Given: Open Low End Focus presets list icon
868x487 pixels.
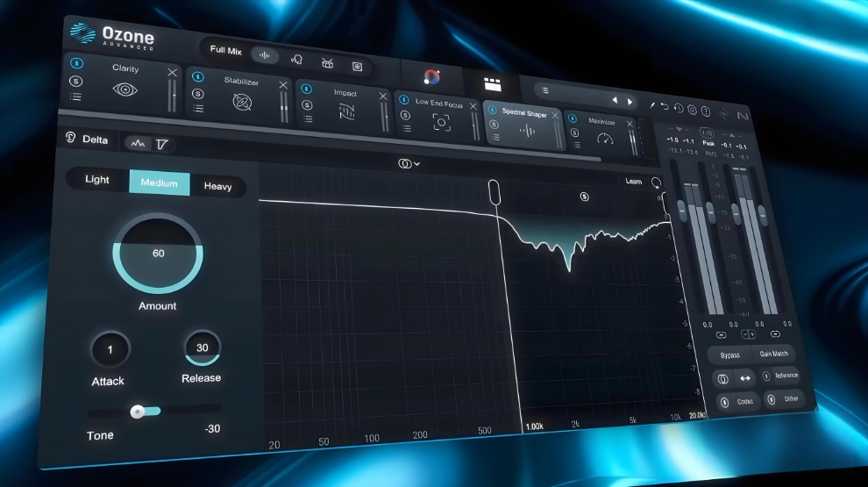Looking at the screenshot, I should click(406, 128).
